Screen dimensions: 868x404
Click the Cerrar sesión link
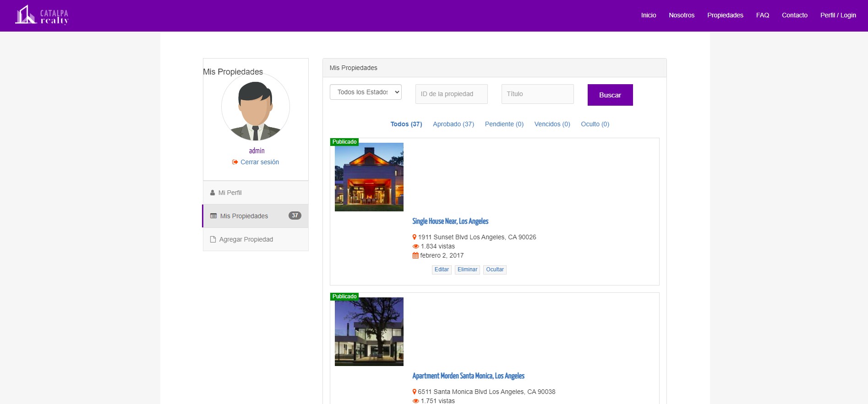(x=260, y=162)
